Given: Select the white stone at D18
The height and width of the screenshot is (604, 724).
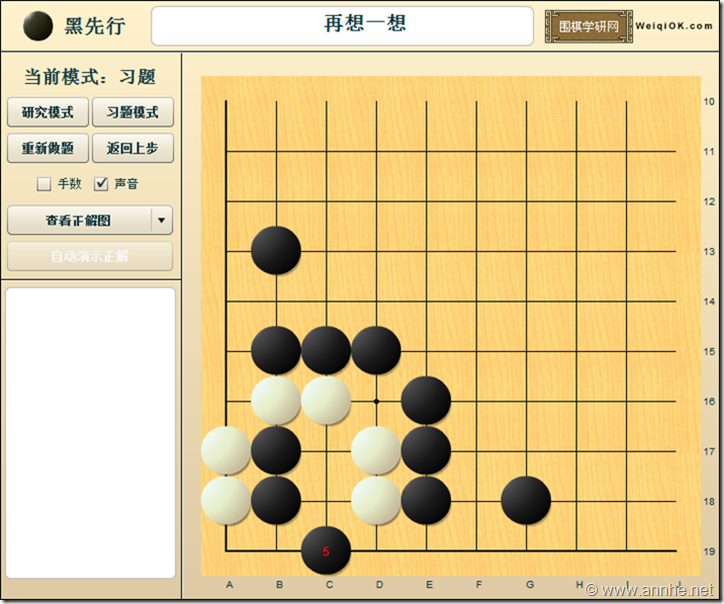Looking at the screenshot, I should click(x=376, y=500).
